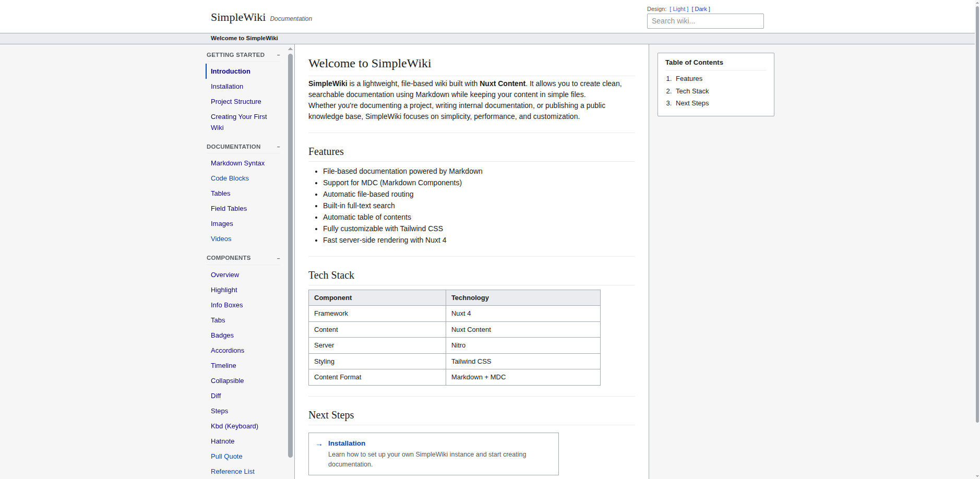The height and width of the screenshot is (479, 980).
Task: Focus the Search wiki input field
Action: pos(705,21)
